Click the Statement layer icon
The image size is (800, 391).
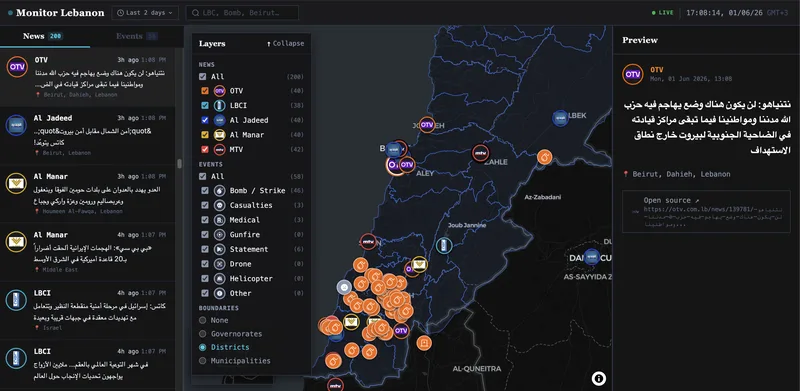[219, 250]
